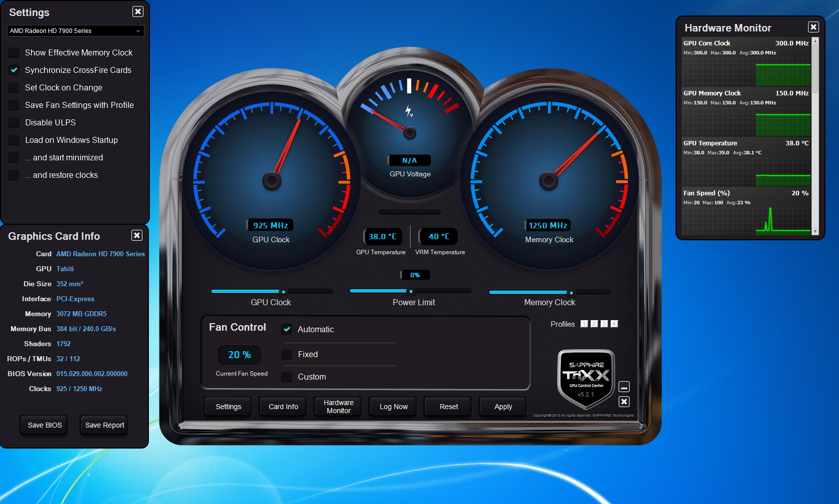Click the Memory value "3072 MB GDDR5"
The height and width of the screenshot is (504, 839).
[81, 314]
